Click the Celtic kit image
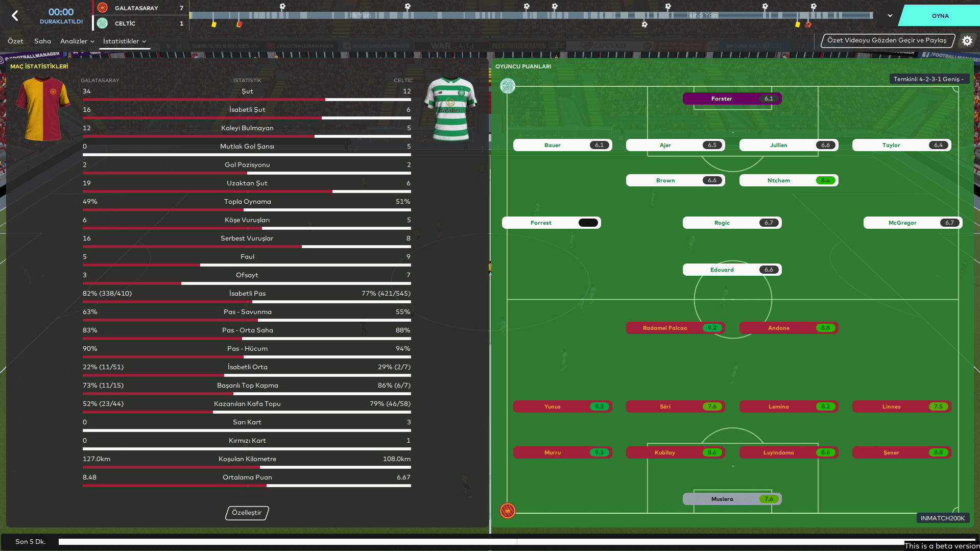 pyautogui.click(x=450, y=109)
